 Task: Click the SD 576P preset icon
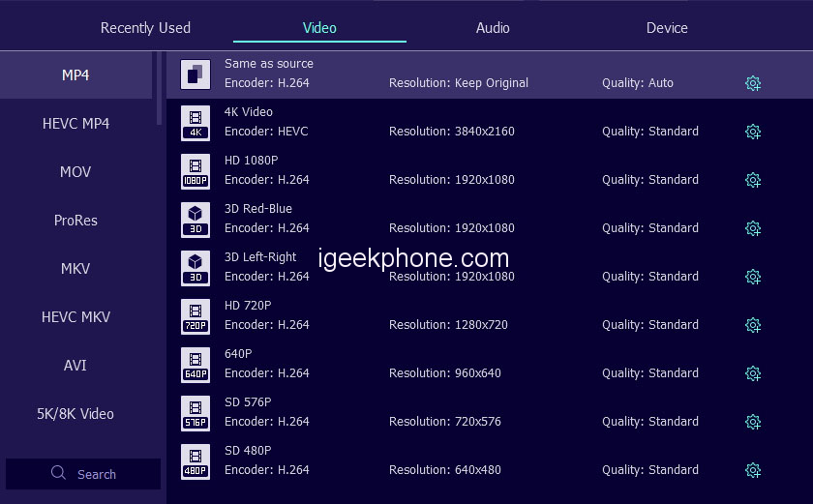196,412
